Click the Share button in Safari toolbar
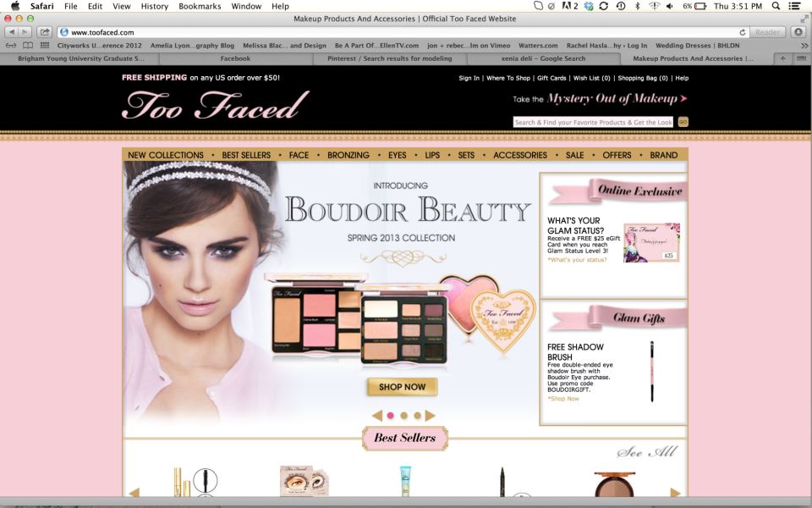The image size is (812, 508). [x=45, y=32]
